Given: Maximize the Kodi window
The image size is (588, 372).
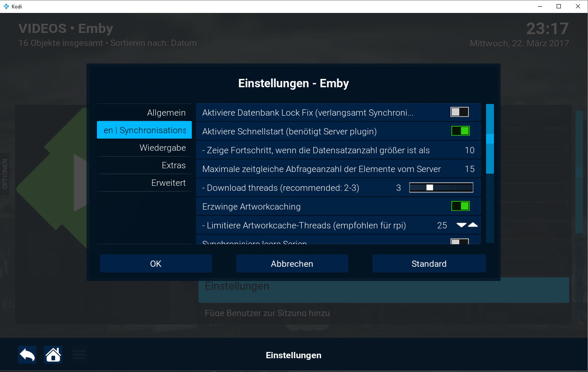Looking at the screenshot, I should point(559,6).
